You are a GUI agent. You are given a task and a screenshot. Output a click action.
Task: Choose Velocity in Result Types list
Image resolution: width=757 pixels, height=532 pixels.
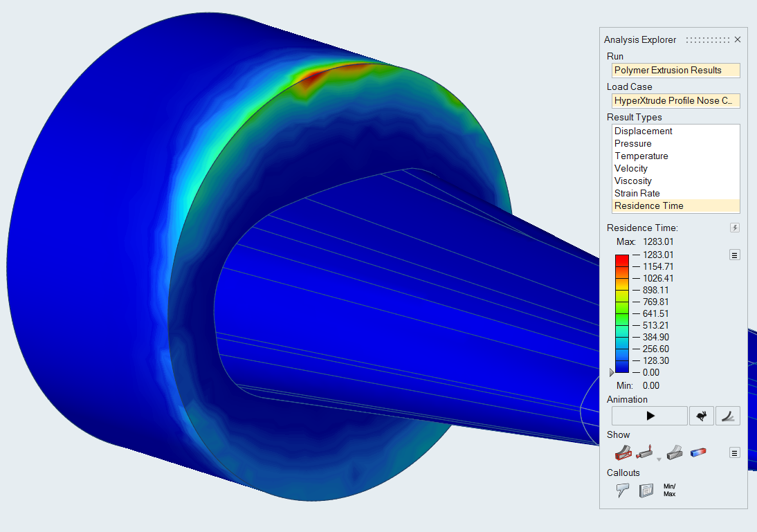pos(631,169)
